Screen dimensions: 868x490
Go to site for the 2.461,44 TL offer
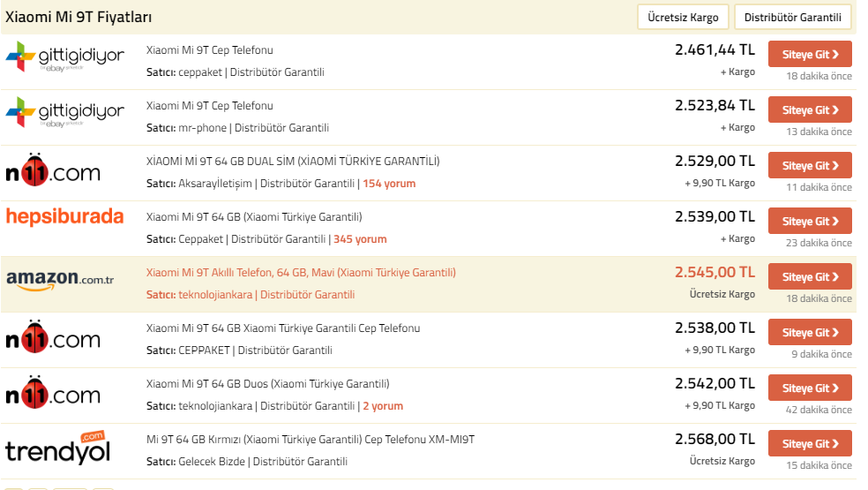(x=810, y=55)
